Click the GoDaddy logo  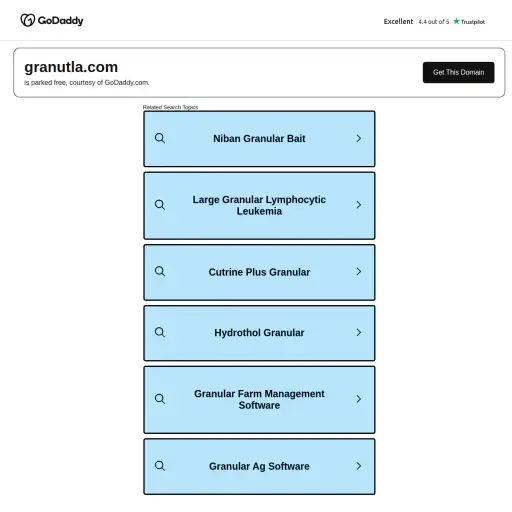(52, 20)
